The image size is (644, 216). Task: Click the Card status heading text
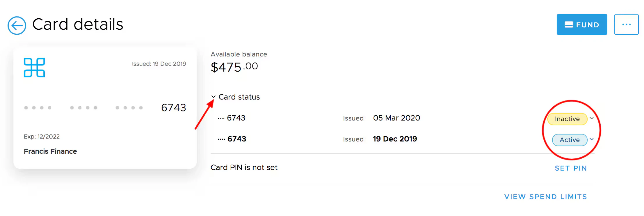point(239,97)
